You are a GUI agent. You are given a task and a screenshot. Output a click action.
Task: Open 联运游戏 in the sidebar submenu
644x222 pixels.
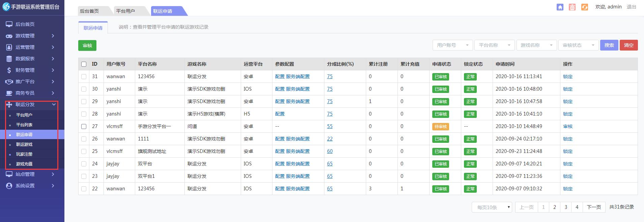tap(24, 144)
